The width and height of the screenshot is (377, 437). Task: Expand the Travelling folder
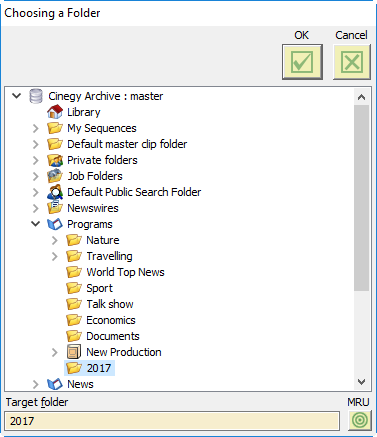(x=55, y=256)
